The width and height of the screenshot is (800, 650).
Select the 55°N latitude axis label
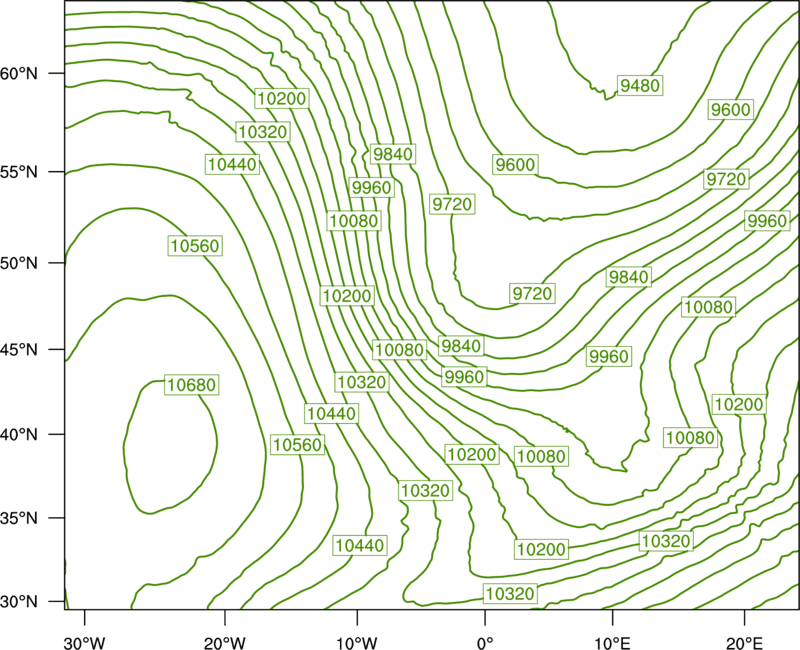pyautogui.click(x=19, y=171)
